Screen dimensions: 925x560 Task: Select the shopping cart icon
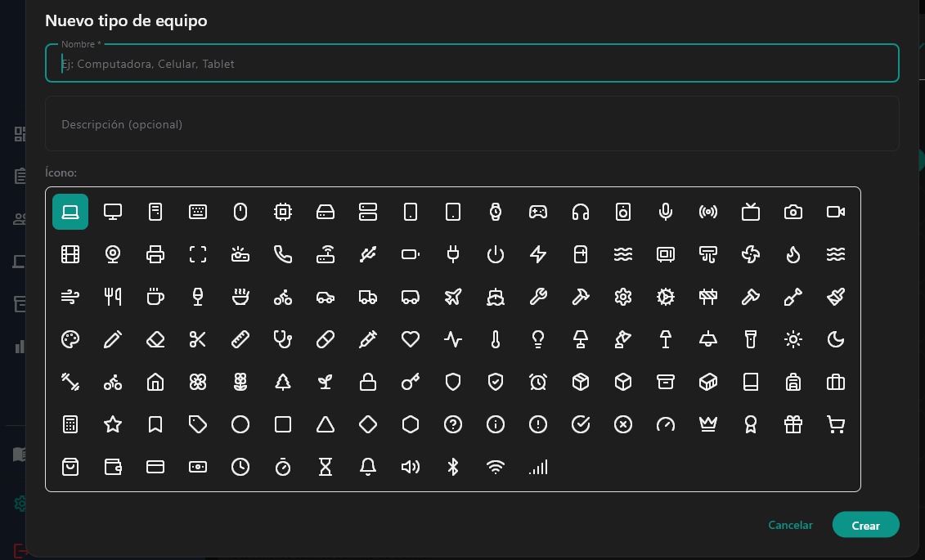tap(836, 424)
